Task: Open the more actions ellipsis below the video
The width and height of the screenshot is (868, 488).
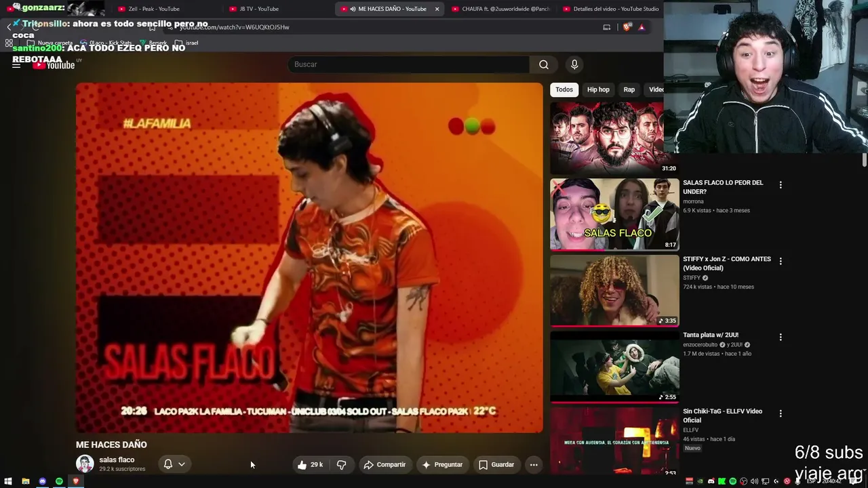Action: coord(534,465)
